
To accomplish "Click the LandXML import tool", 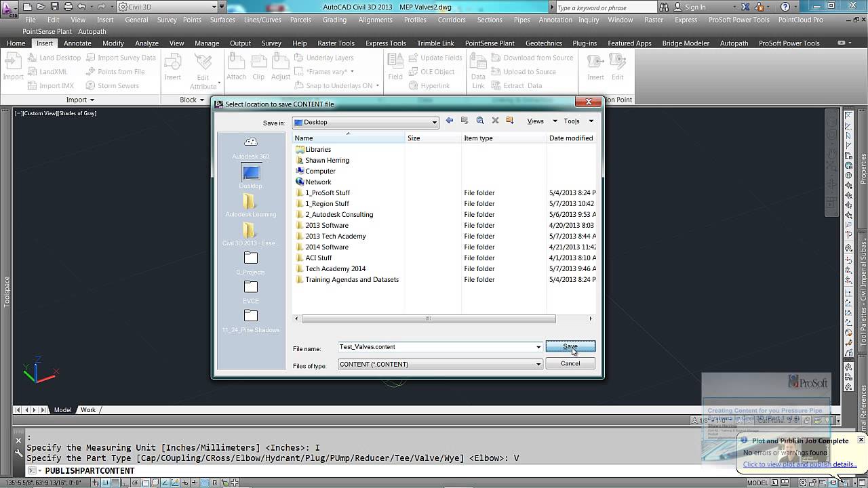I will (47, 72).
